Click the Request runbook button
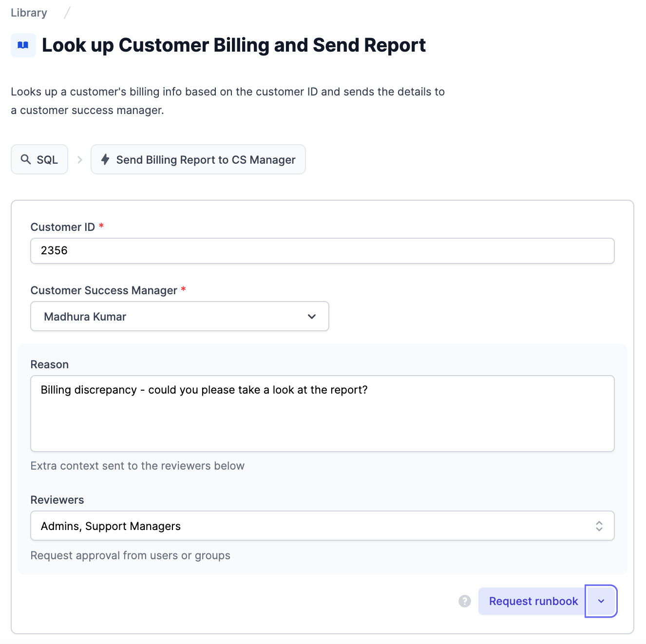 533,601
